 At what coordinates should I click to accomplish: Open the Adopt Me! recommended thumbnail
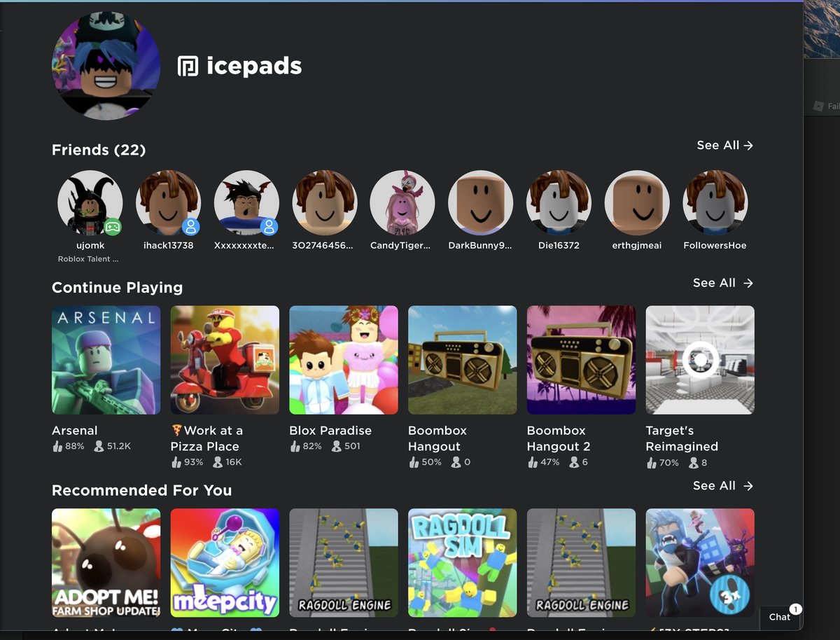(x=106, y=563)
